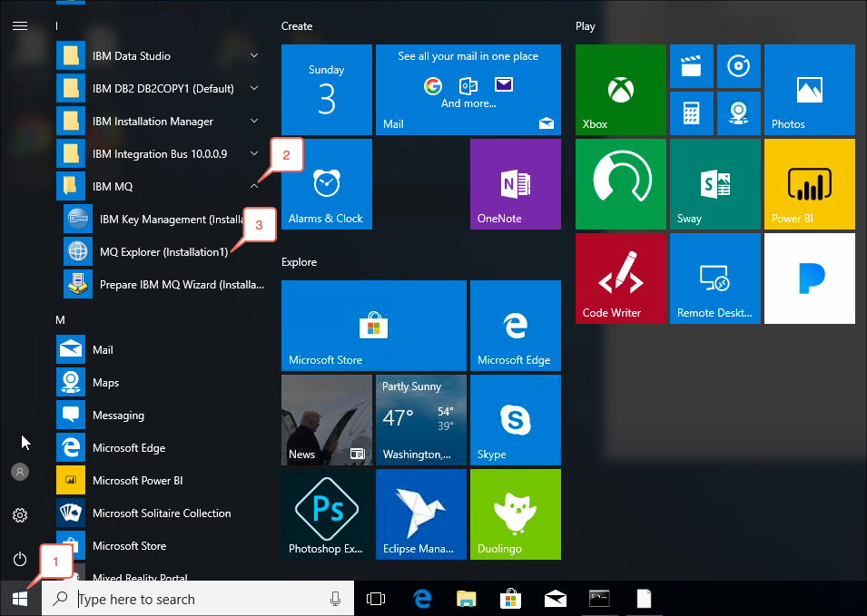Open the Microsoft Edge tile
The width and height of the screenshot is (867, 616).
click(x=516, y=326)
